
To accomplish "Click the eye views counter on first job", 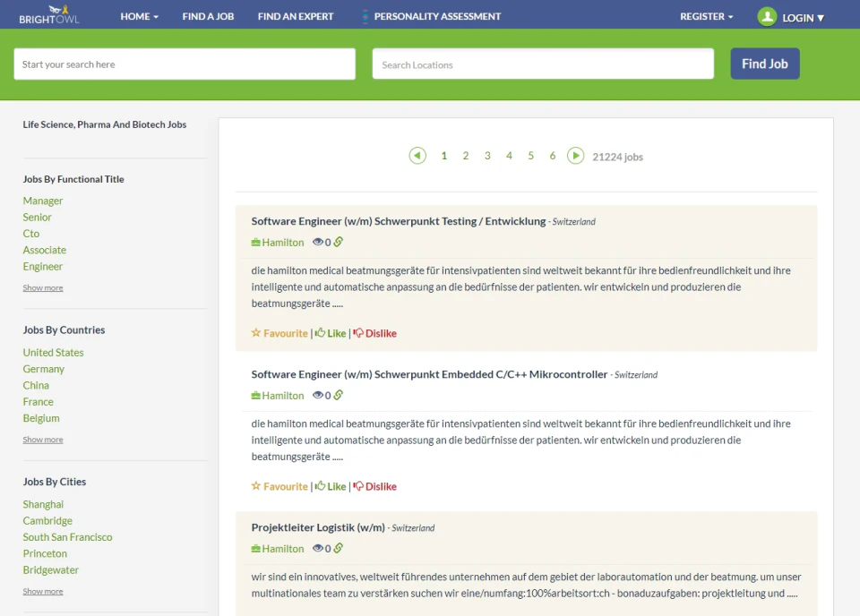I will pyautogui.click(x=319, y=242).
